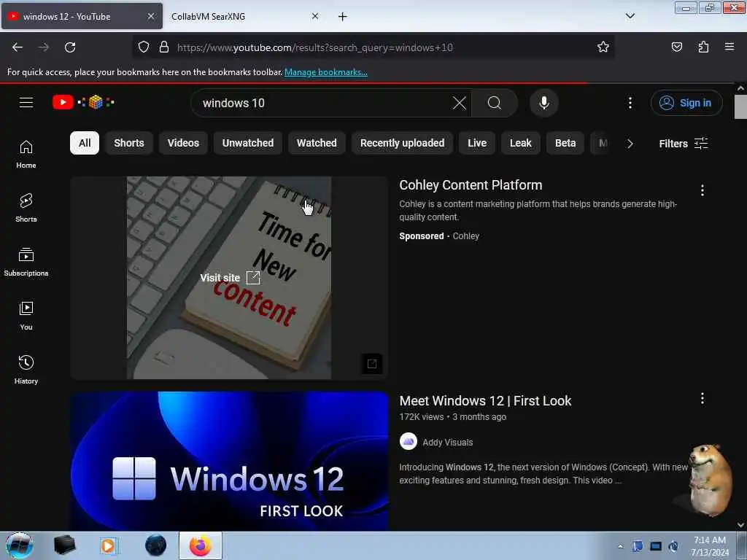Viewport: 747px width, 560px height.
Task: Close the CollabVM SearXNG tab
Action: click(315, 16)
